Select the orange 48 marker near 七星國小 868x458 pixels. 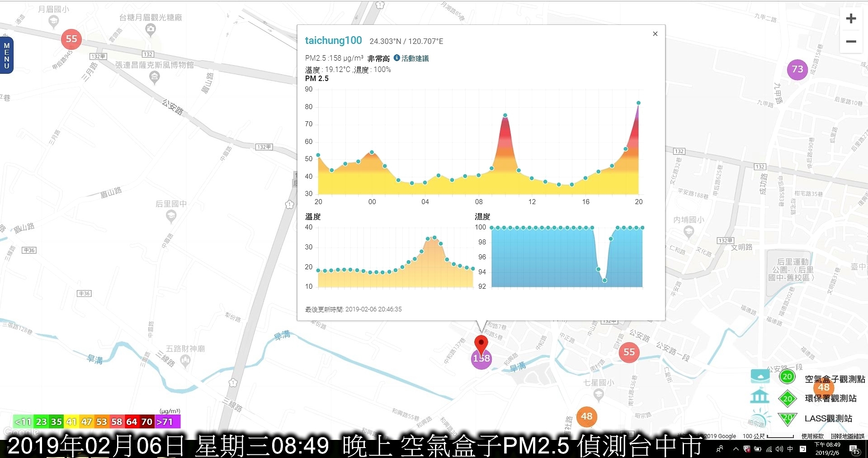(x=587, y=416)
